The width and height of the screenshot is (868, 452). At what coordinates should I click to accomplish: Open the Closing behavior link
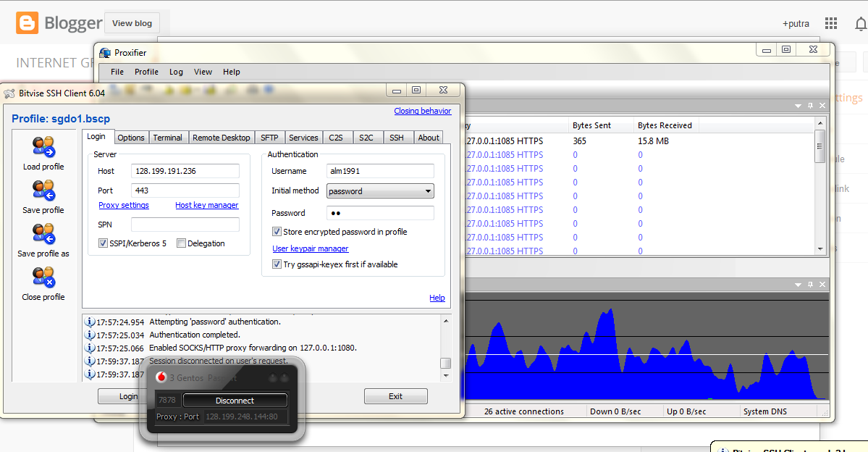422,111
